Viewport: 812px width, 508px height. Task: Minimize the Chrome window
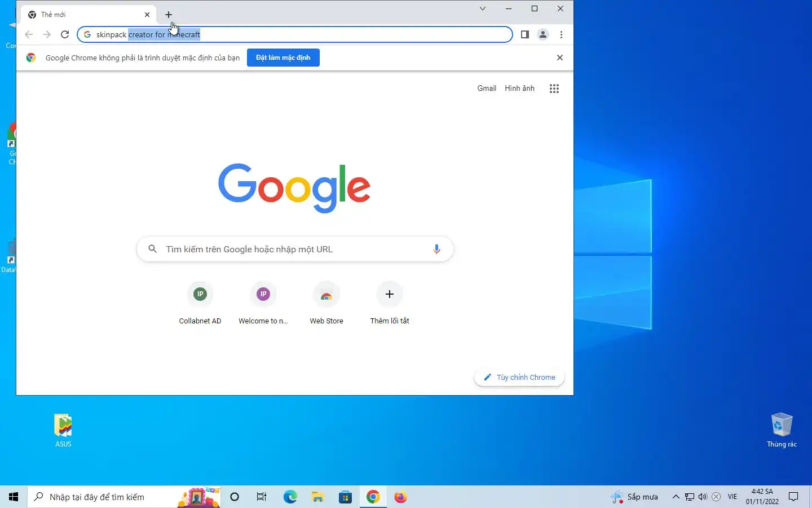509,8
